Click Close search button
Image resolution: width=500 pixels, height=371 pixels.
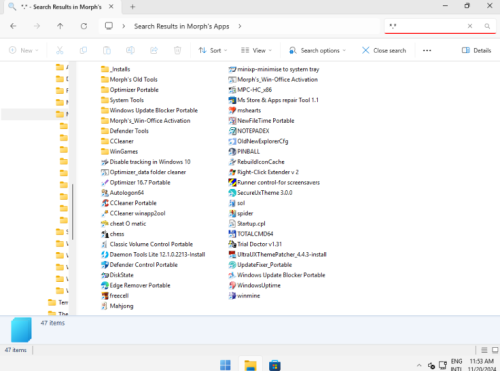(384, 50)
